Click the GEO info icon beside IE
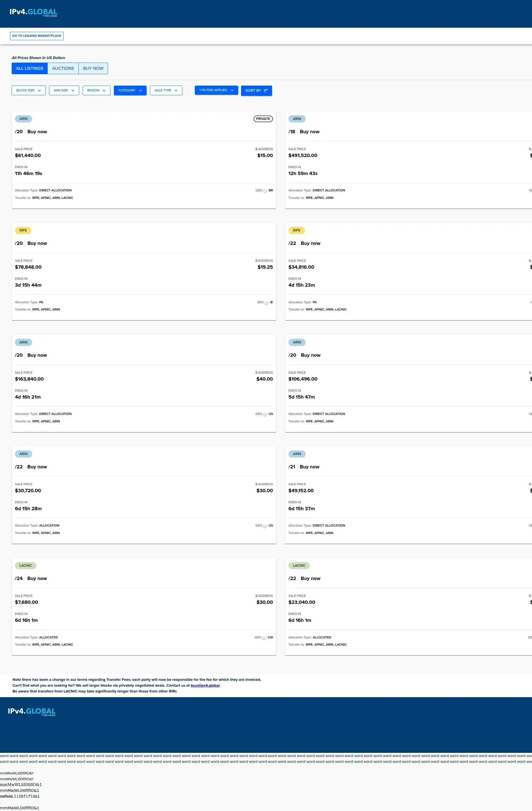 click(x=266, y=303)
